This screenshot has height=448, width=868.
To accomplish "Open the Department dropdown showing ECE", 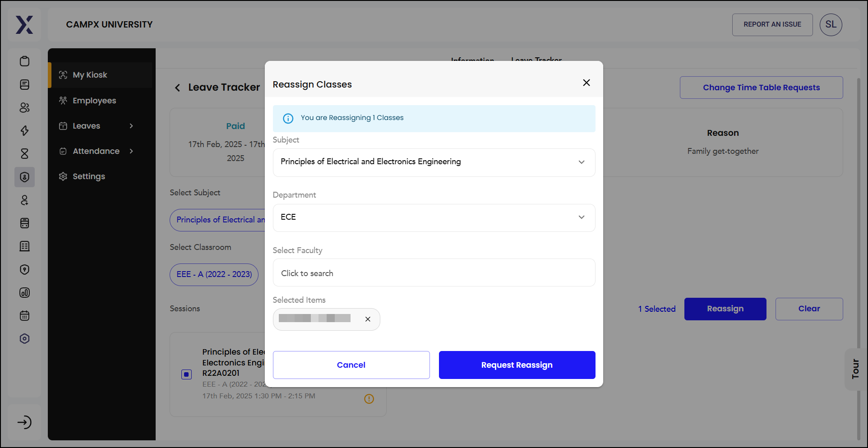I will point(434,218).
